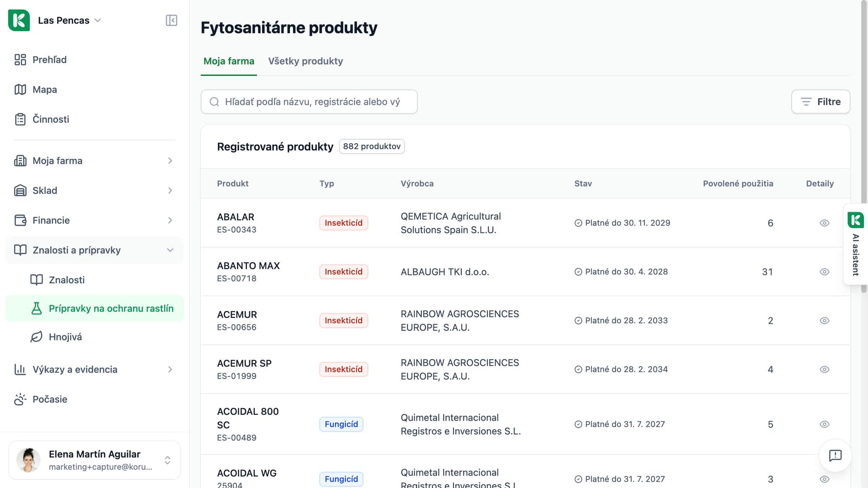The image size is (868, 488).
Task: View details eye icon for ACEMUR ES-00656
Action: (x=824, y=321)
